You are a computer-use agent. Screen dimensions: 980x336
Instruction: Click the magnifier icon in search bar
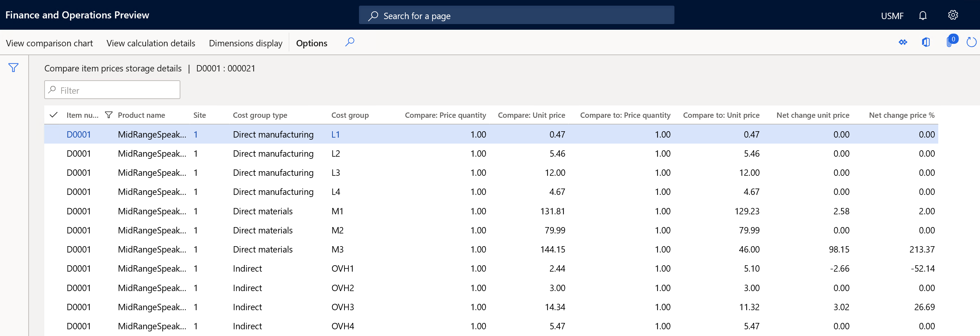[x=373, y=16]
